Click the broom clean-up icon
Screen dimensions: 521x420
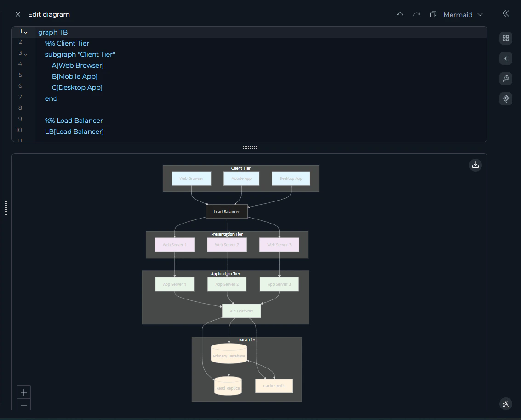(506, 404)
